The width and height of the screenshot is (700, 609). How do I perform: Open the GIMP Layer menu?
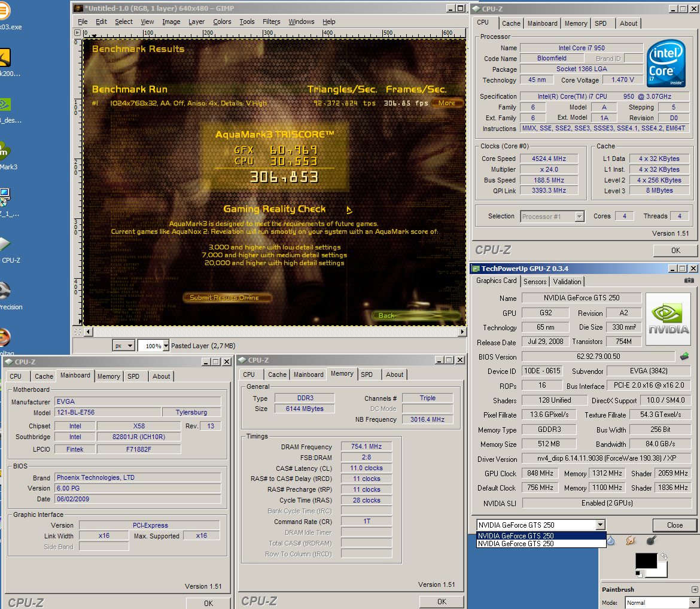tap(196, 22)
